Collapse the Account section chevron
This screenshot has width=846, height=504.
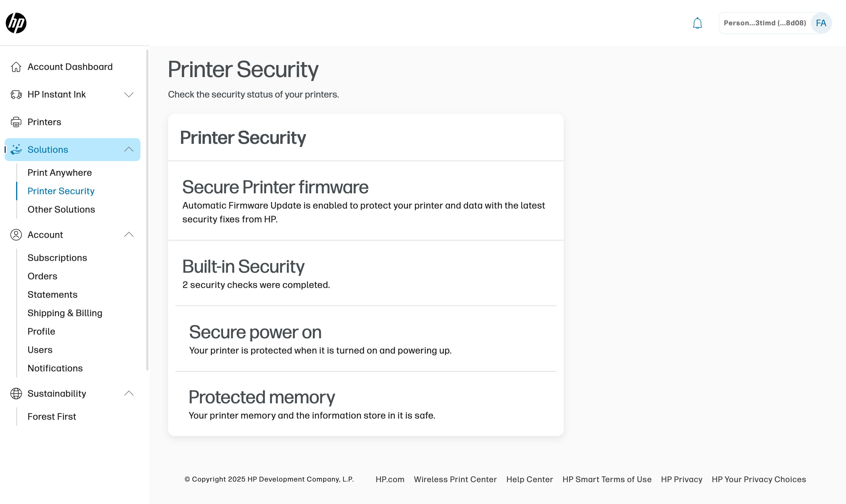coord(129,235)
